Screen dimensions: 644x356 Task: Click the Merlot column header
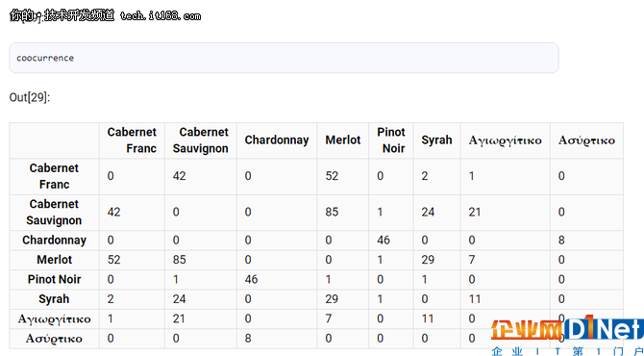[x=342, y=140]
